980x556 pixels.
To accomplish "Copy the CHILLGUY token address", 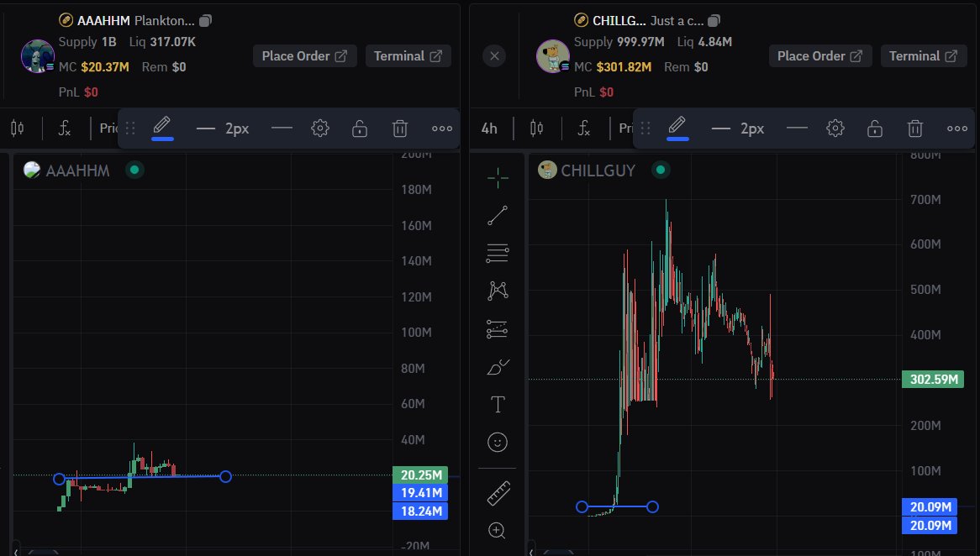I will pos(714,21).
